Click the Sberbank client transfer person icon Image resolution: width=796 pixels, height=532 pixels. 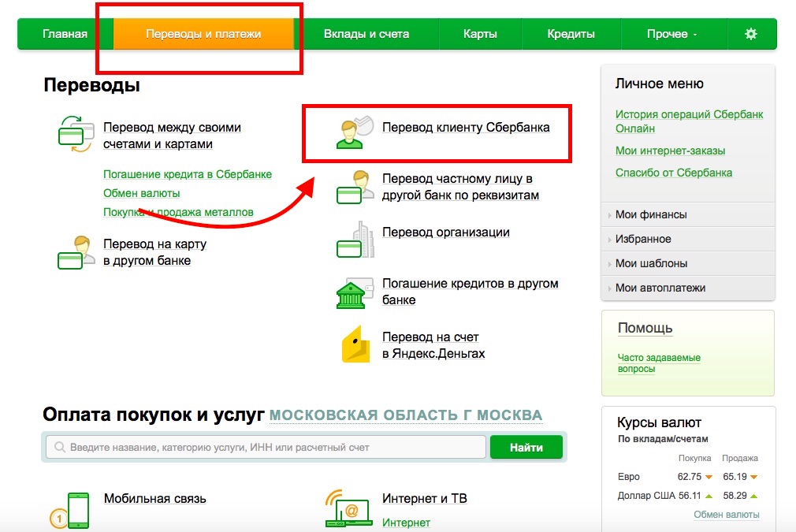(x=355, y=132)
